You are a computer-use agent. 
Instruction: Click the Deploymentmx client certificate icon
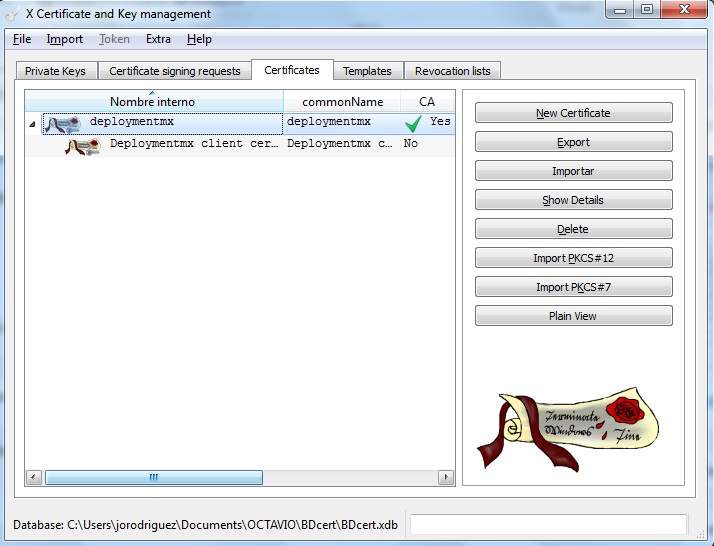[x=82, y=146]
